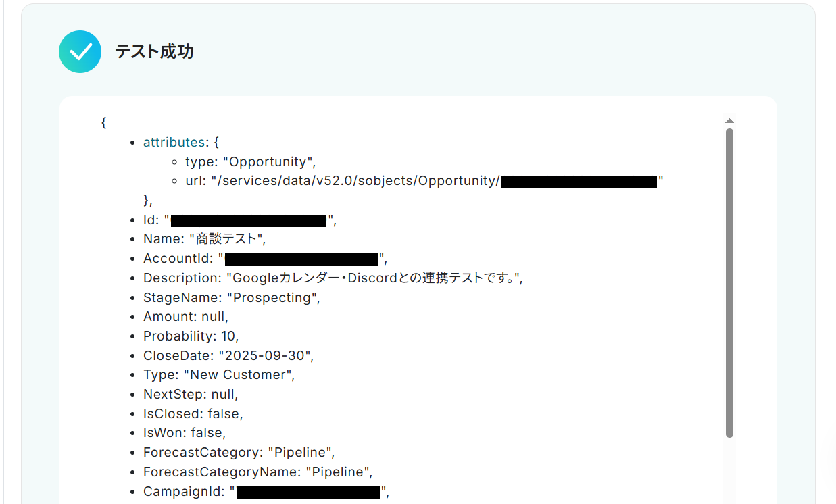This screenshot has height=504, width=836.
Task: Select the Name "商談テスト" entry
Action: pyautogui.click(x=204, y=239)
